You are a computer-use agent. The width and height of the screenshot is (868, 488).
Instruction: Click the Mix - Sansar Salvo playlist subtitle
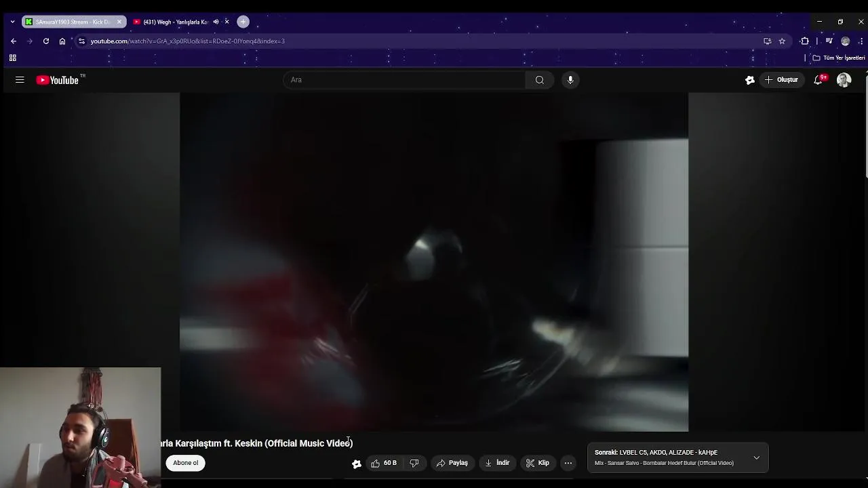click(x=664, y=463)
